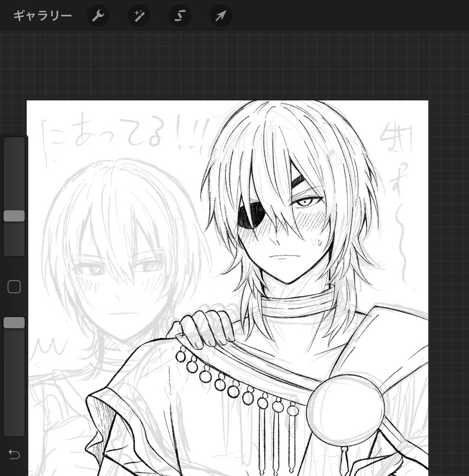Activate the Selection S-shaped tool
Image resolution: width=469 pixels, height=476 pixels.
point(180,15)
